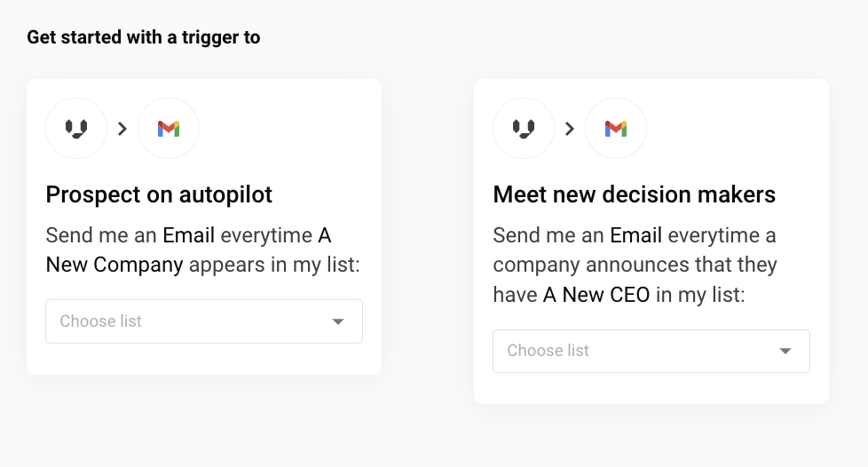Click the phrase 'appears in my list:' in Prospect card
The width and height of the screenshot is (868, 467).
(274, 265)
